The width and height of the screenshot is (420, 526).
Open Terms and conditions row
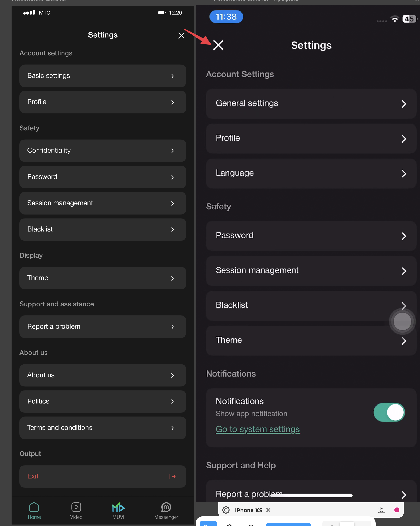103,428
